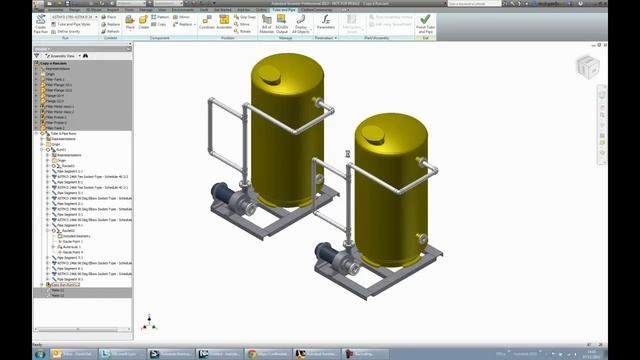The width and height of the screenshot is (640, 360).
Task: Open the Environments ribbon tab
Action: pos(183,9)
